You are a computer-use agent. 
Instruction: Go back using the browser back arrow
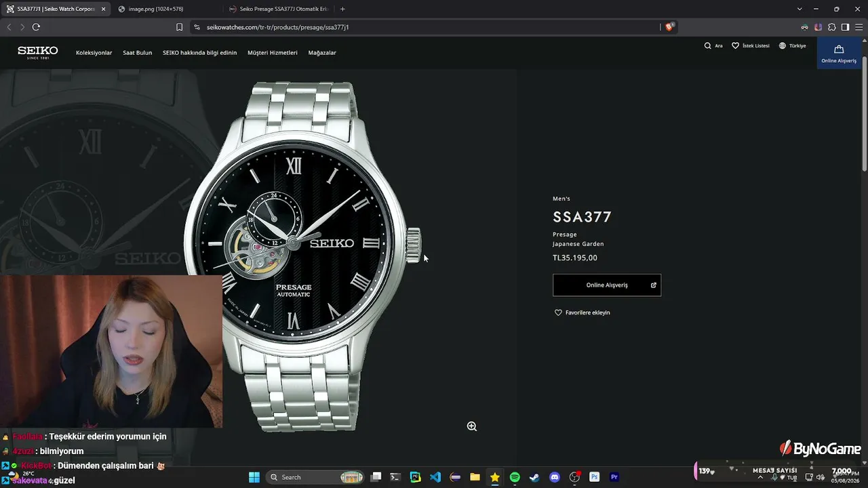(x=9, y=27)
